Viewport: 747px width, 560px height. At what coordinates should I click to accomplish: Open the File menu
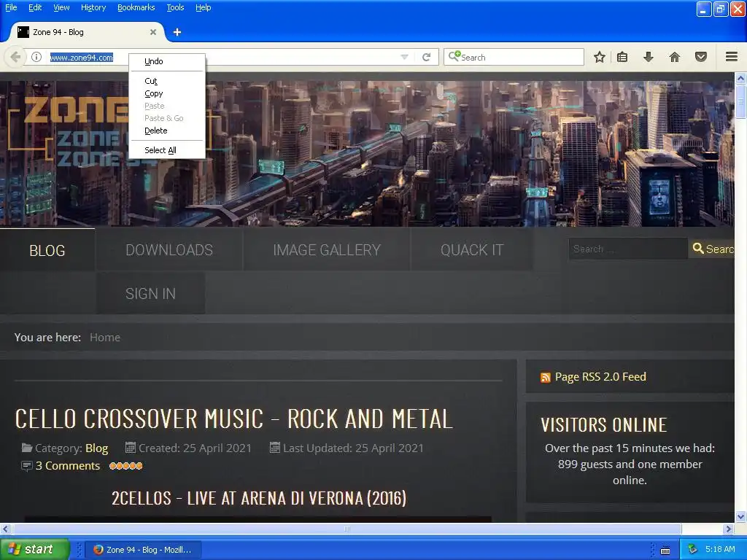coord(11,7)
